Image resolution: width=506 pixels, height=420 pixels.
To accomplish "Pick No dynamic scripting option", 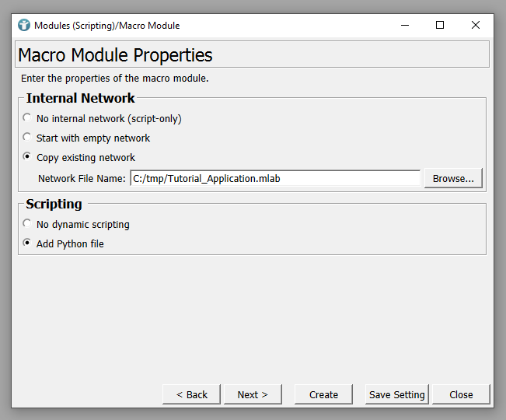I will click(28, 224).
